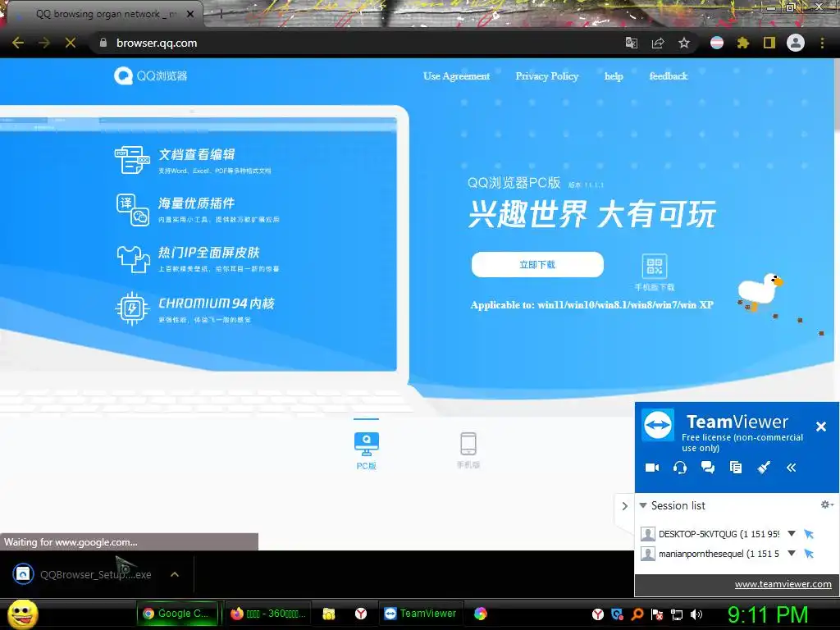Screen dimensions: 840x630
Task: Select the 手机版 phone icon
Action: click(x=468, y=444)
